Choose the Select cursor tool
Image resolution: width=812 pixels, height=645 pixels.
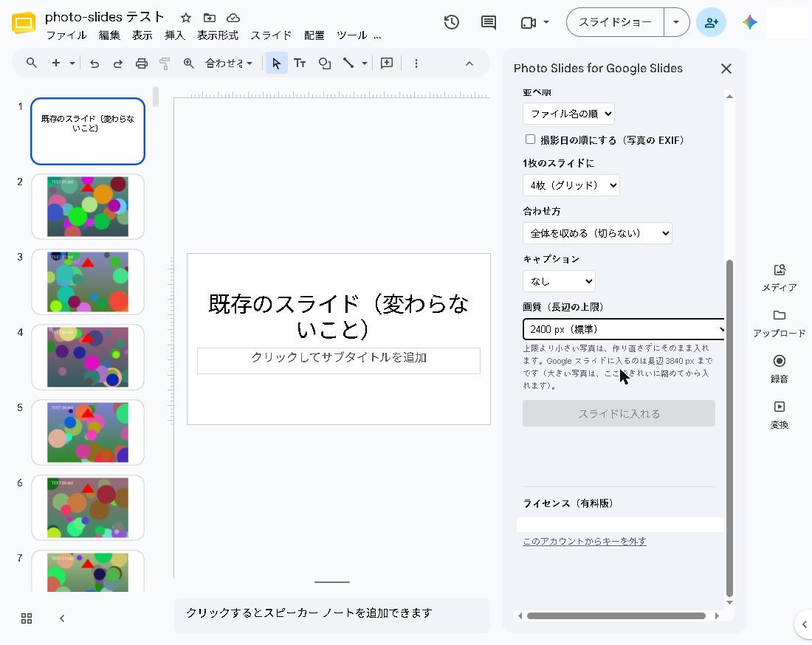click(x=277, y=63)
